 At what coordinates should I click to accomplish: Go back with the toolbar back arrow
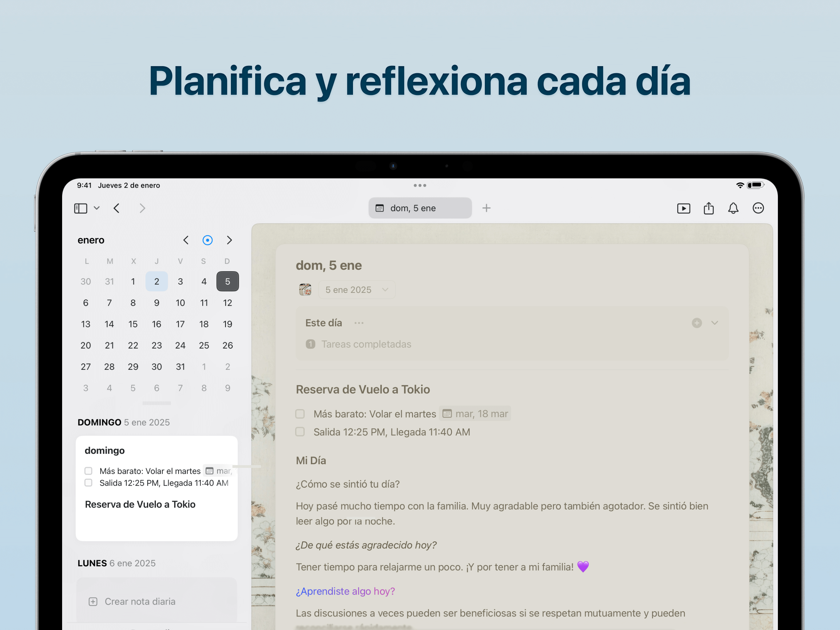click(x=117, y=208)
